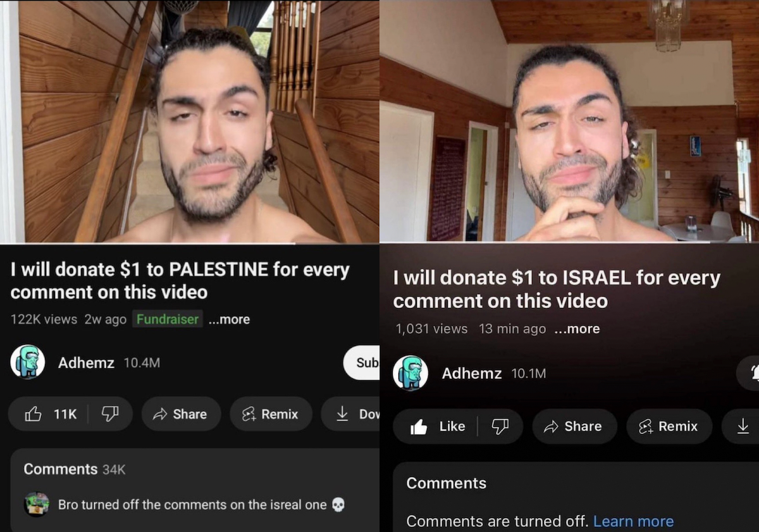The height and width of the screenshot is (532, 759).
Task: Open the Learn more link about comments
Action: coord(633,521)
